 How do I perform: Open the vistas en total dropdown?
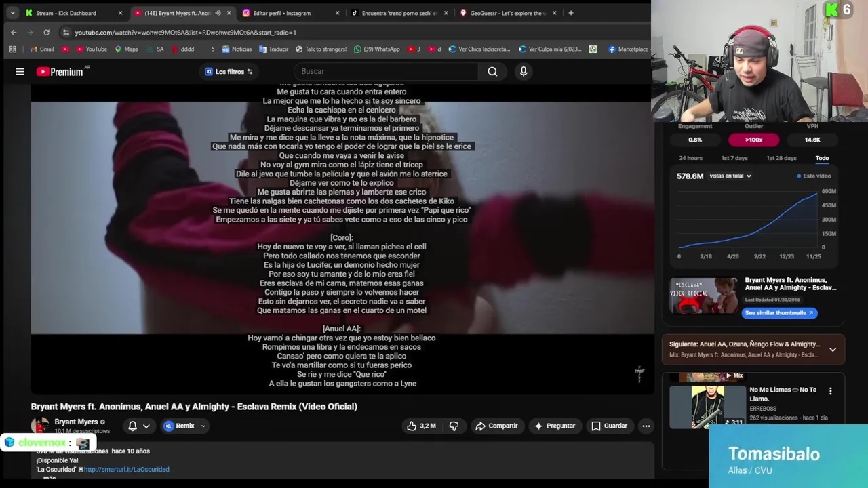point(730,176)
